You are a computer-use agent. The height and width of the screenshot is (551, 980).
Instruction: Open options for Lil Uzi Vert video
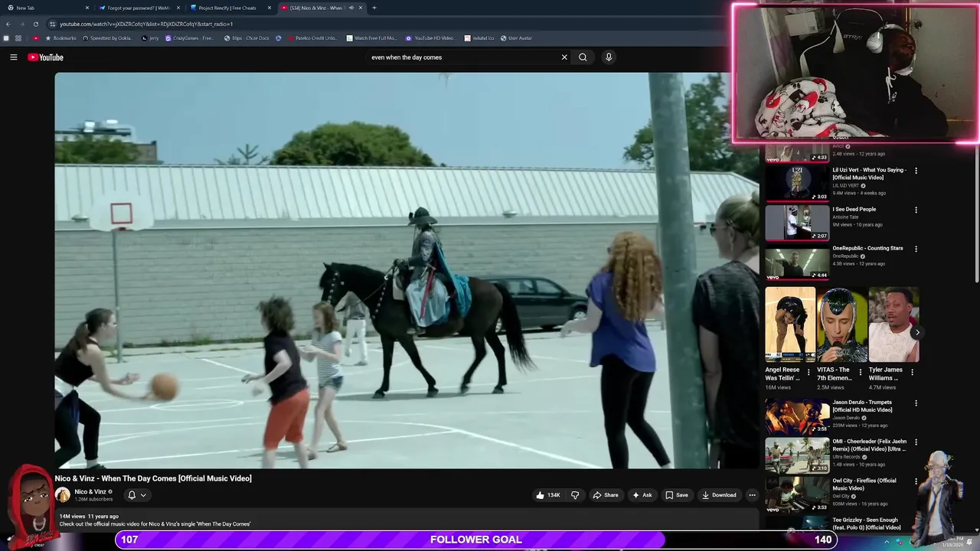point(916,171)
